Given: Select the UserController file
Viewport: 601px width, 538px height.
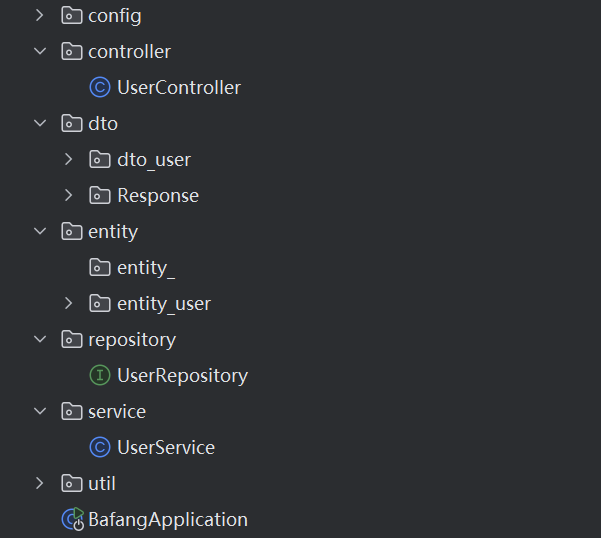Looking at the screenshot, I should [x=179, y=87].
